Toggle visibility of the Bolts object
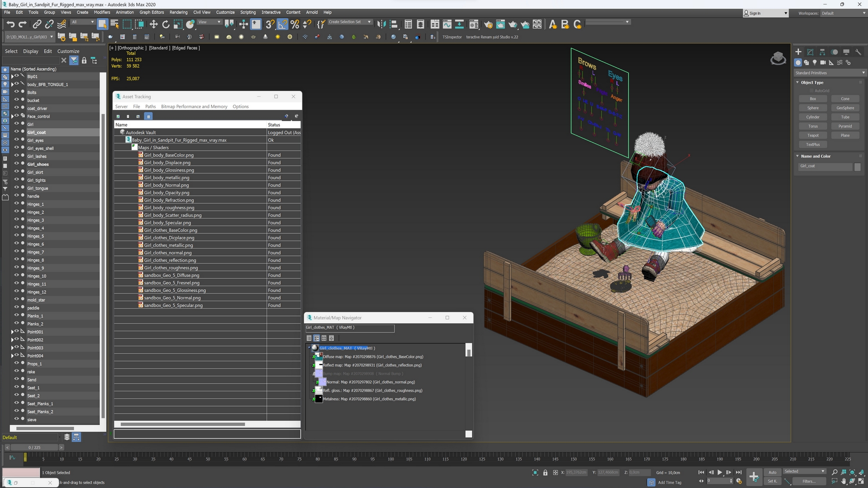 tap(16, 92)
